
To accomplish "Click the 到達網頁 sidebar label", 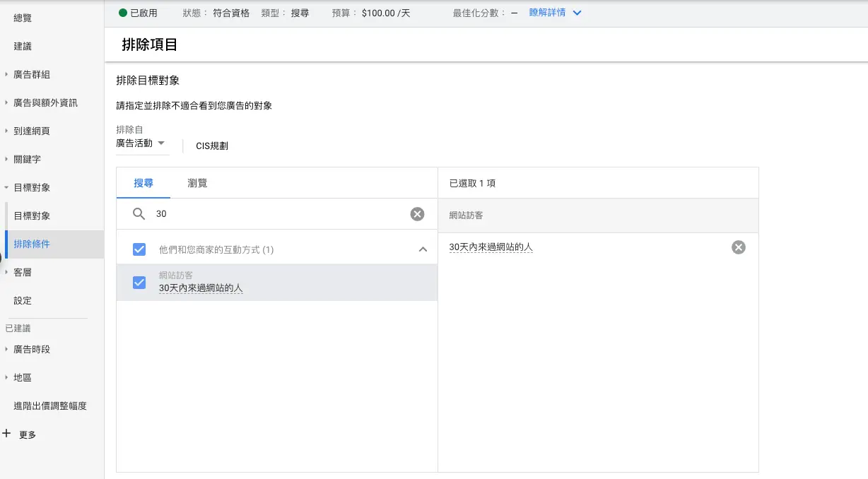I will tap(32, 131).
